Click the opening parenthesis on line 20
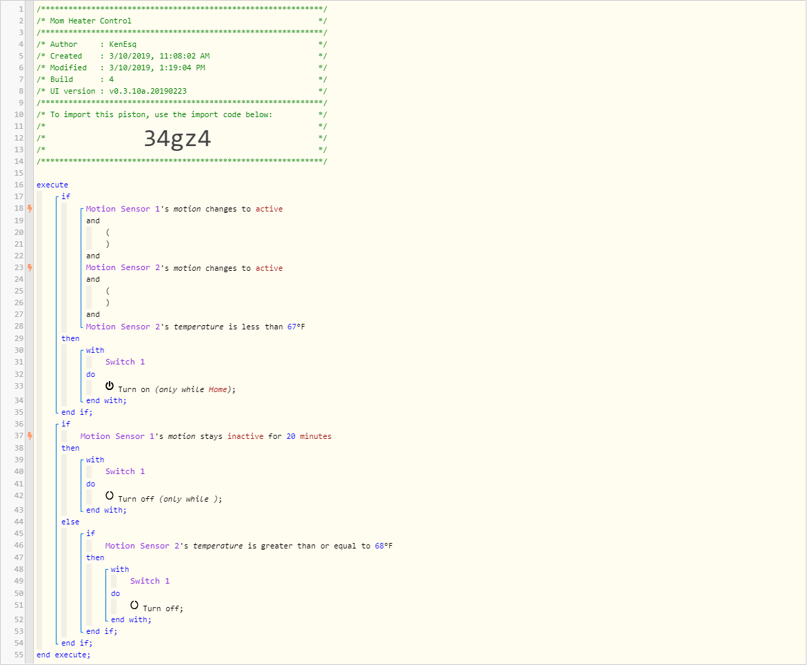812x667 pixels. (108, 232)
